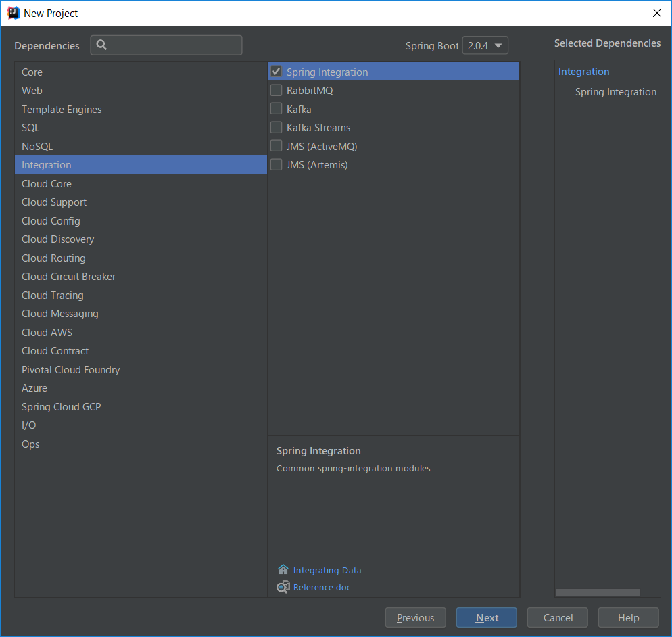672x637 pixels.
Task: Choose the NoSQL category
Action: pyautogui.click(x=141, y=147)
